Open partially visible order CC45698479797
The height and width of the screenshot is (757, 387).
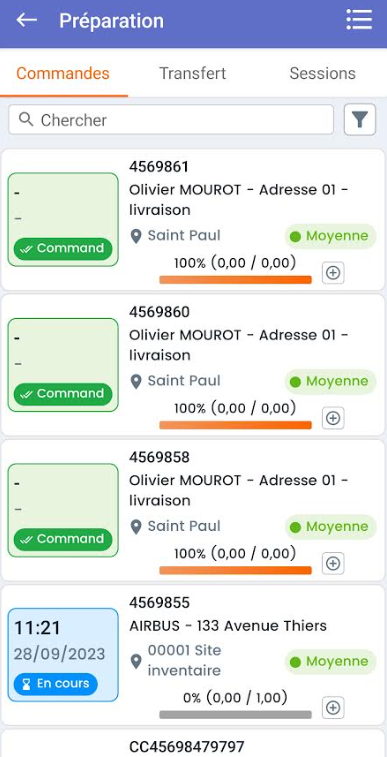(187, 747)
